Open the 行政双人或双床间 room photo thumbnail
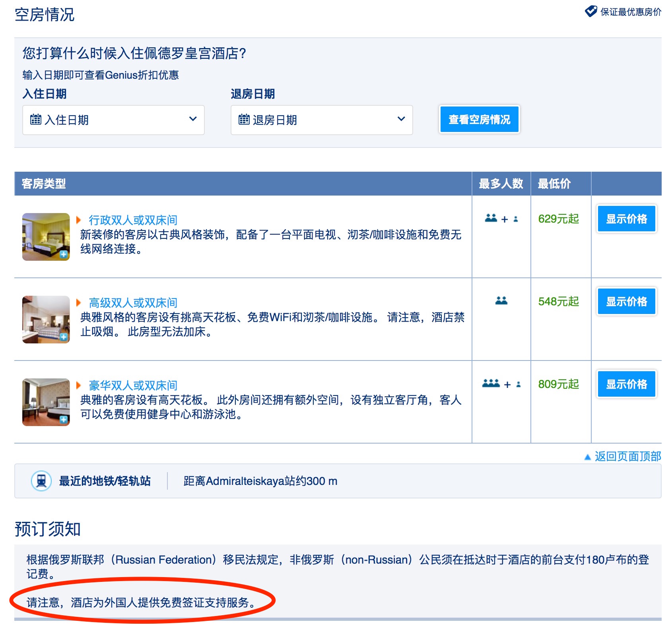The image size is (672, 624). point(46,237)
